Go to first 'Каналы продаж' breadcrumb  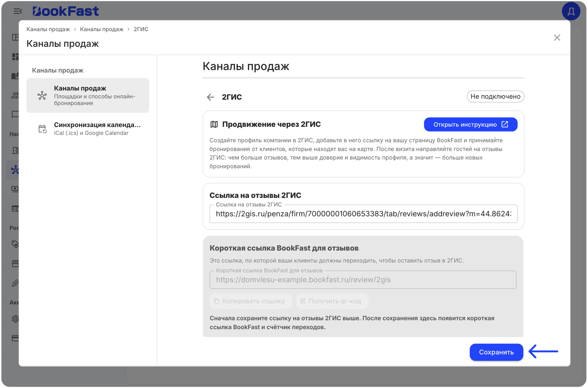click(x=48, y=29)
